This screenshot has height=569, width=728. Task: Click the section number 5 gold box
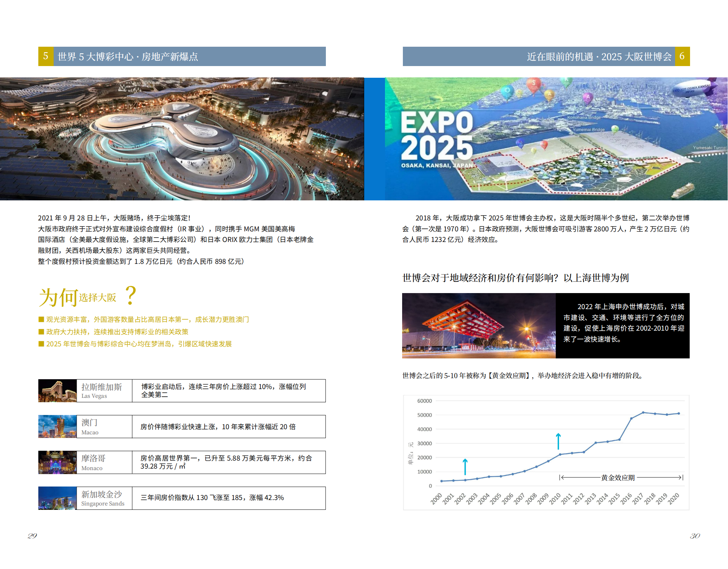click(46, 56)
